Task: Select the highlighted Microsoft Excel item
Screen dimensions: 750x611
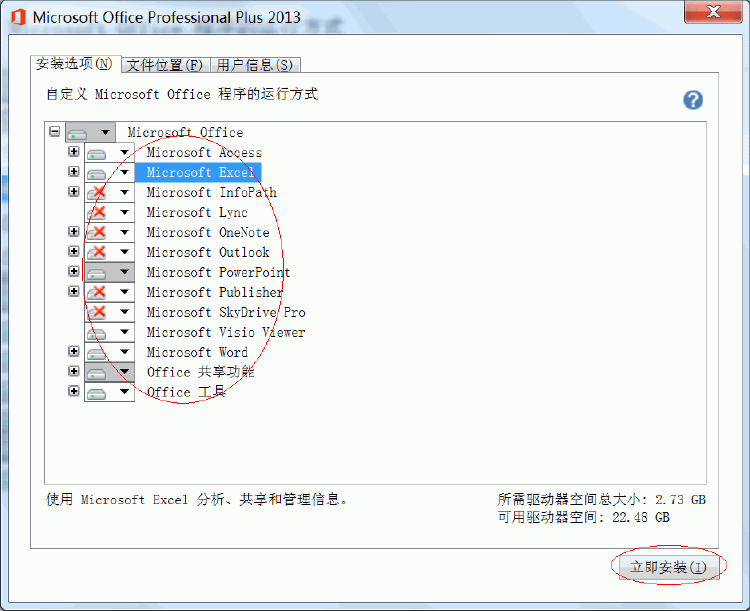Action: click(x=198, y=173)
